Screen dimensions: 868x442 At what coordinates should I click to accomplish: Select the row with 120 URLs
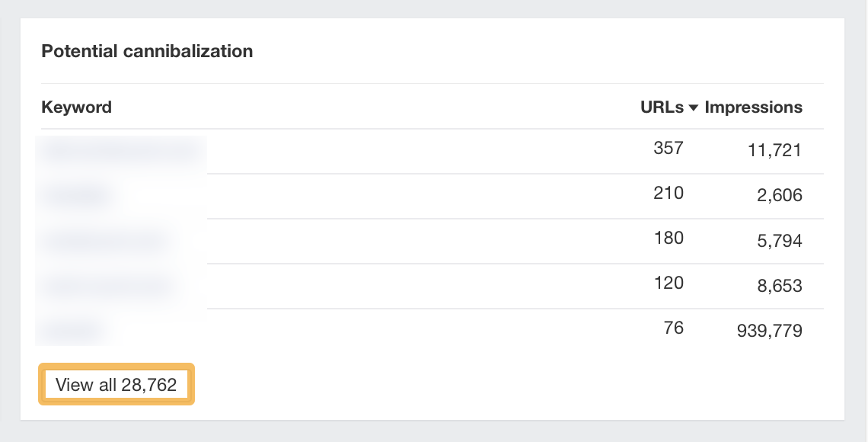point(668,283)
